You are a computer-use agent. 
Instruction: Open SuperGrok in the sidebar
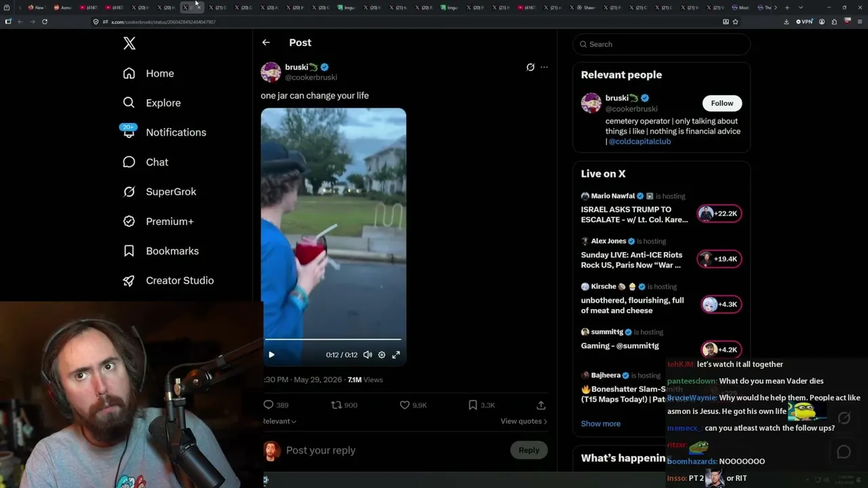160,192
